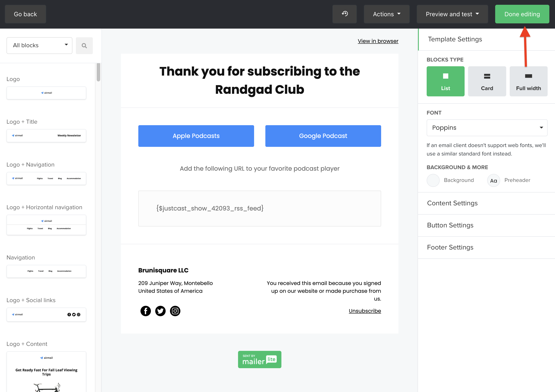Select the Card blocks type
Image resolution: width=555 pixels, height=392 pixels.
point(487,81)
